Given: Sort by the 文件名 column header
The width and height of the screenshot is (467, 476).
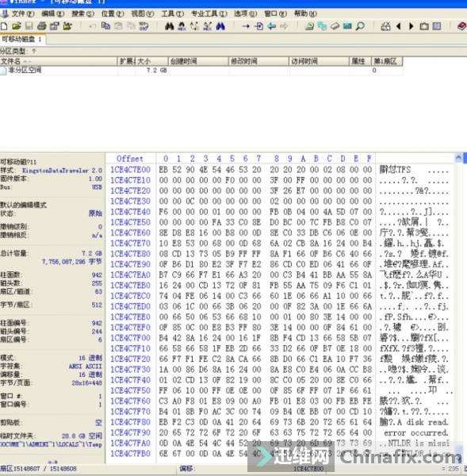Looking at the screenshot, I should pos(58,61).
